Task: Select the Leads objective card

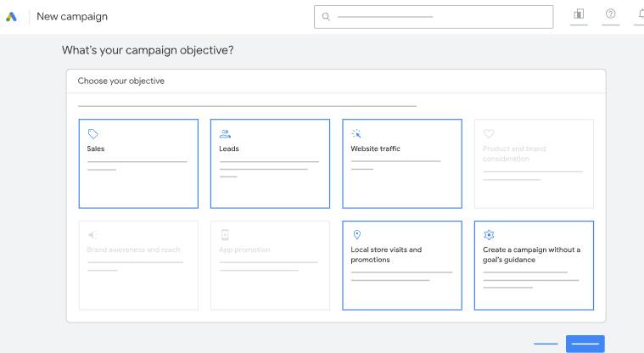Action: coord(271,164)
